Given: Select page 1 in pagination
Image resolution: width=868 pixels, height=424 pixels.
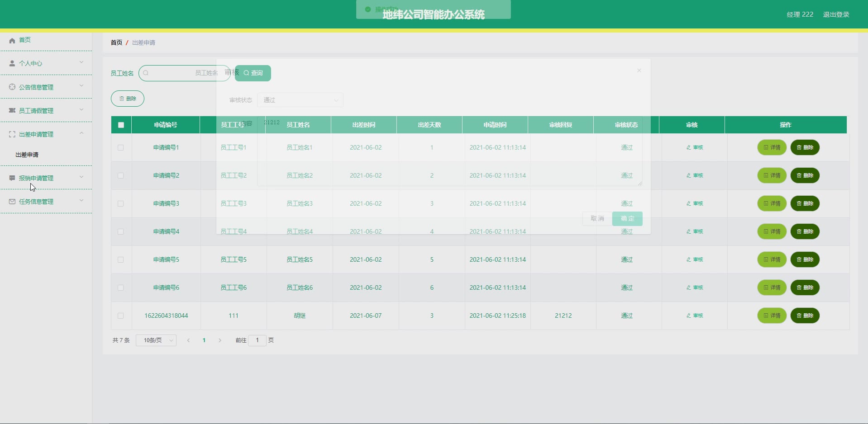Looking at the screenshot, I should click(x=204, y=340).
